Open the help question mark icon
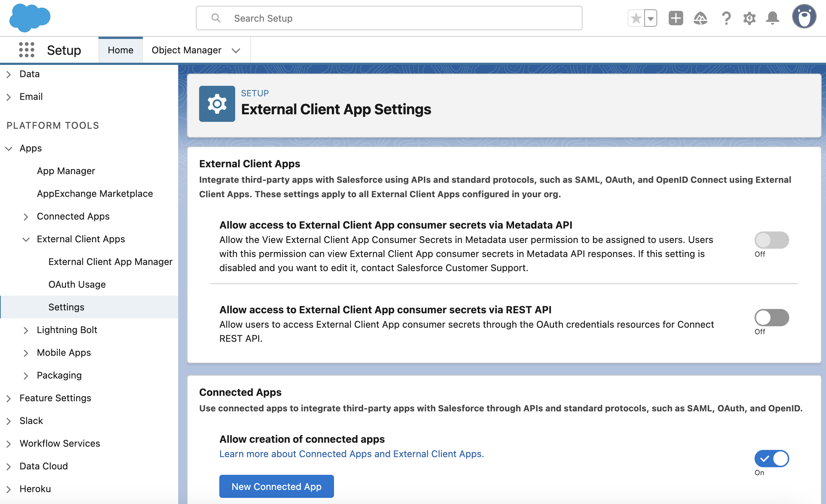 (x=726, y=18)
